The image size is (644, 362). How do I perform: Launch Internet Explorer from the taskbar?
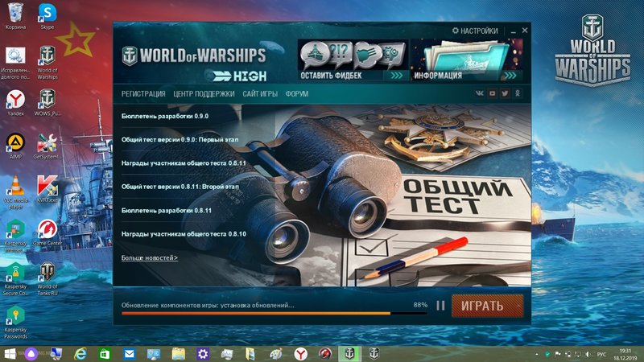pos(80,354)
